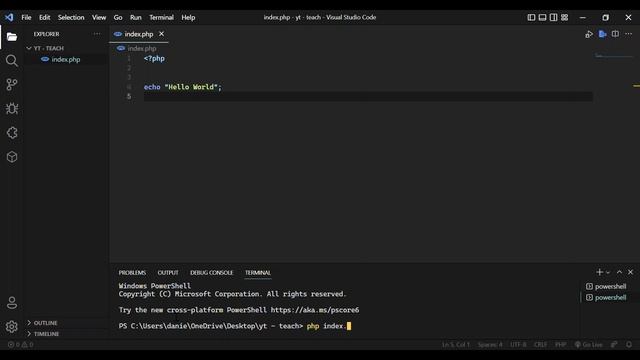Screen dimensions: 640x360
Task: Switch to the DEBUG CONSOLE tab
Action: point(211,272)
